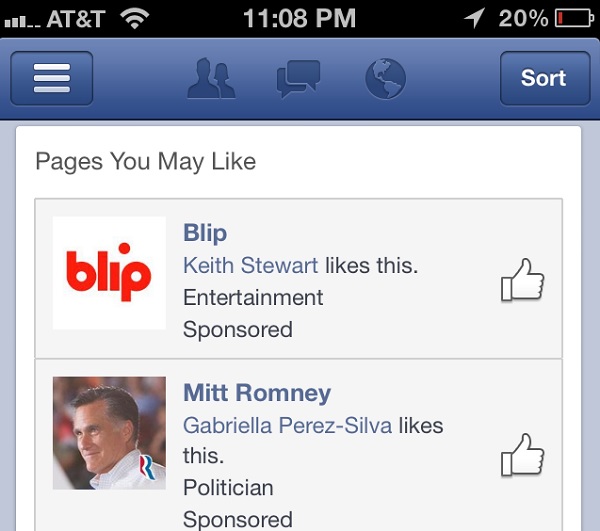Viewport: 600px width, 531px height.
Task: Tap the 11:08 PM clock
Action: pyautogui.click(x=299, y=18)
